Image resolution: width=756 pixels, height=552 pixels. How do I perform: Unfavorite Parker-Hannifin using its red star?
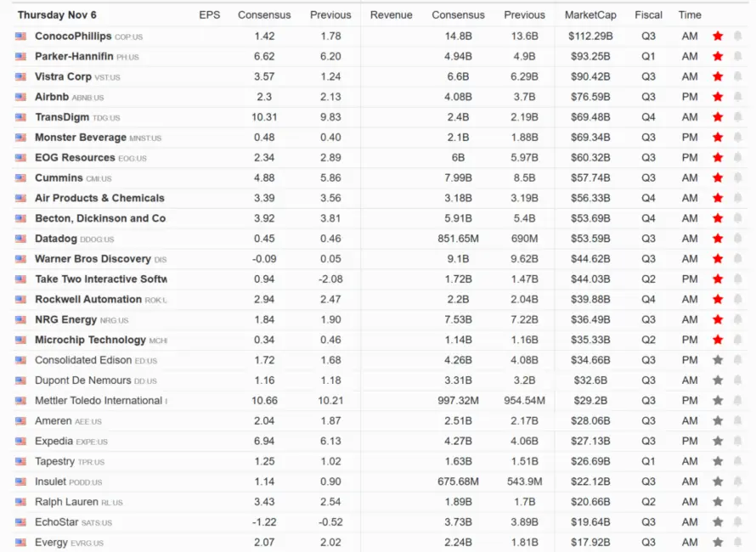(718, 57)
